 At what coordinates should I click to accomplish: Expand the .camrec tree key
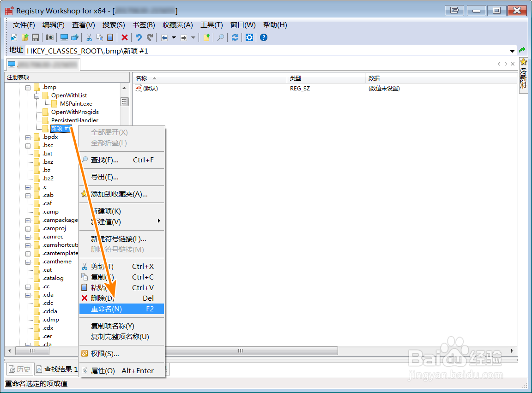[x=28, y=237]
